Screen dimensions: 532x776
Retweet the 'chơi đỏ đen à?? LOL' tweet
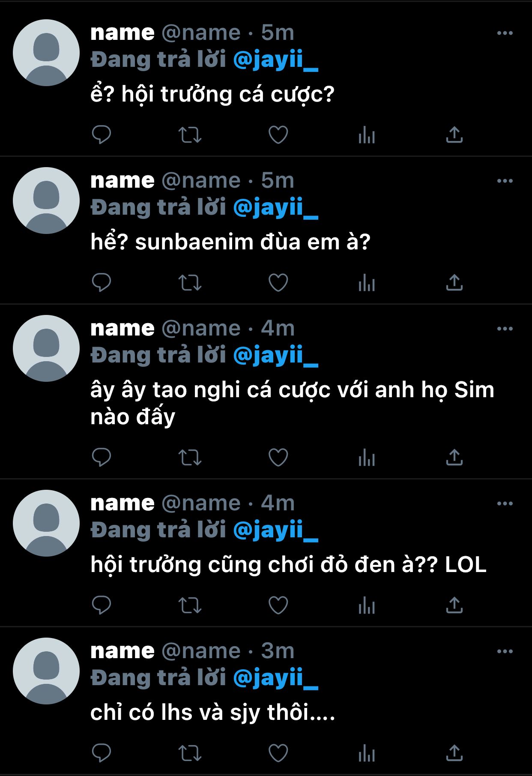[190, 605]
